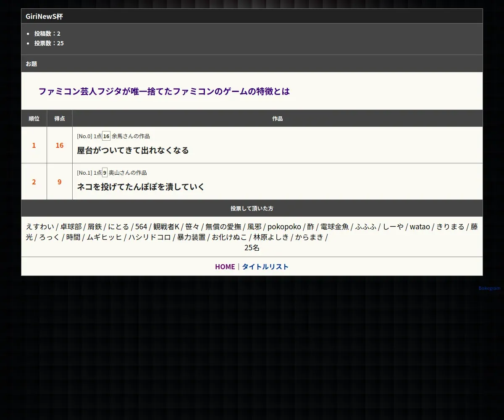Click entry text 屋台がついてきて出れなくなる
Screen dimensions: 504x420
tap(133, 150)
